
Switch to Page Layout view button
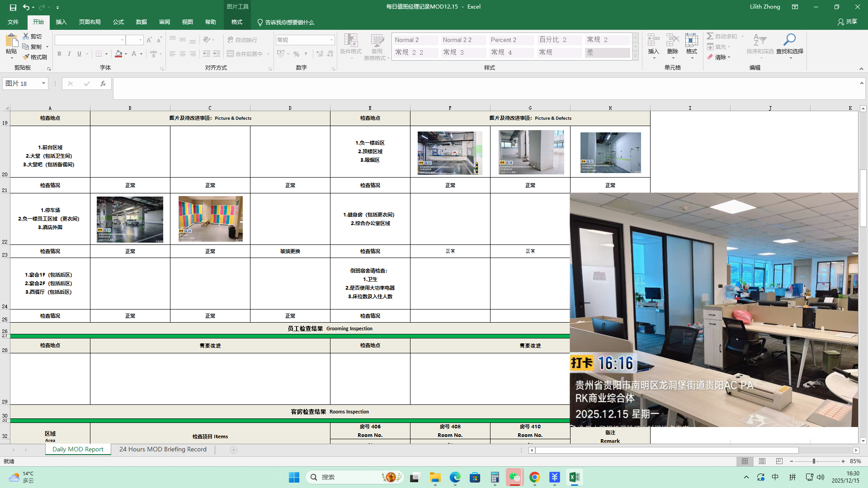[x=762, y=461]
